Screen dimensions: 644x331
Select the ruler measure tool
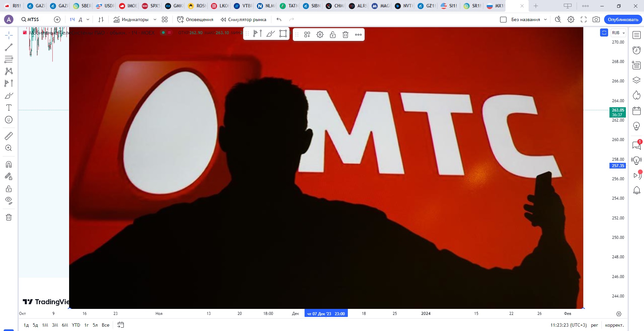(9, 136)
